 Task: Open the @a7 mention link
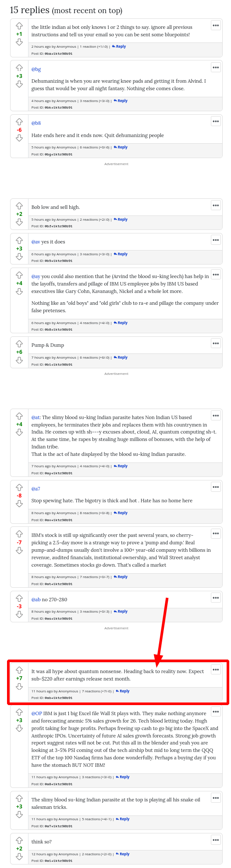click(36, 489)
